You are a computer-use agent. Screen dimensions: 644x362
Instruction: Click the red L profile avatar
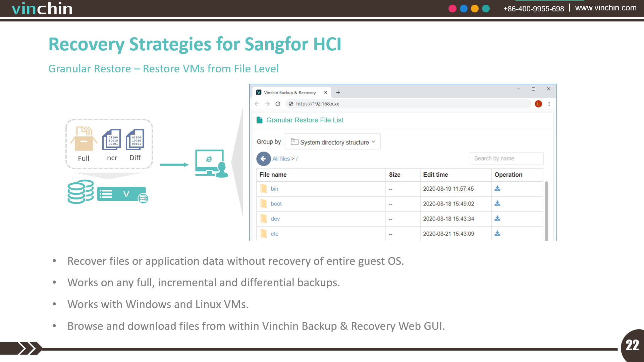click(538, 104)
